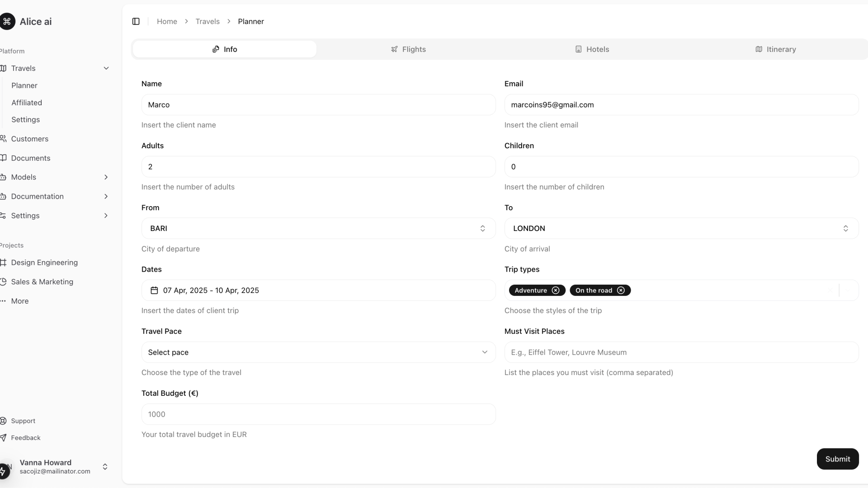Click the Alice ai logo icon
868x488 pixels.
(x=7, y=22)
